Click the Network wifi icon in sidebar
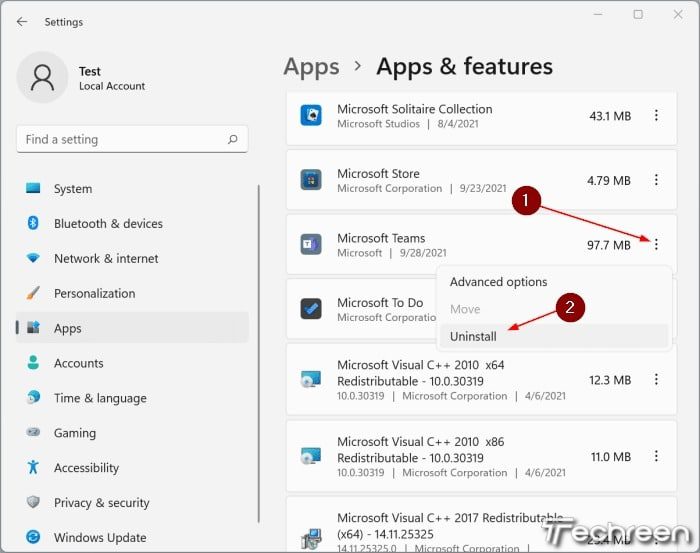This screenshot has width=700, height=553. (33, 258)
